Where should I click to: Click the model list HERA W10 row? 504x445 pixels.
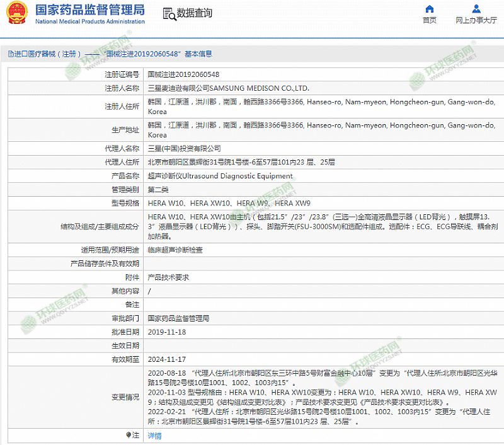point(229,203)
